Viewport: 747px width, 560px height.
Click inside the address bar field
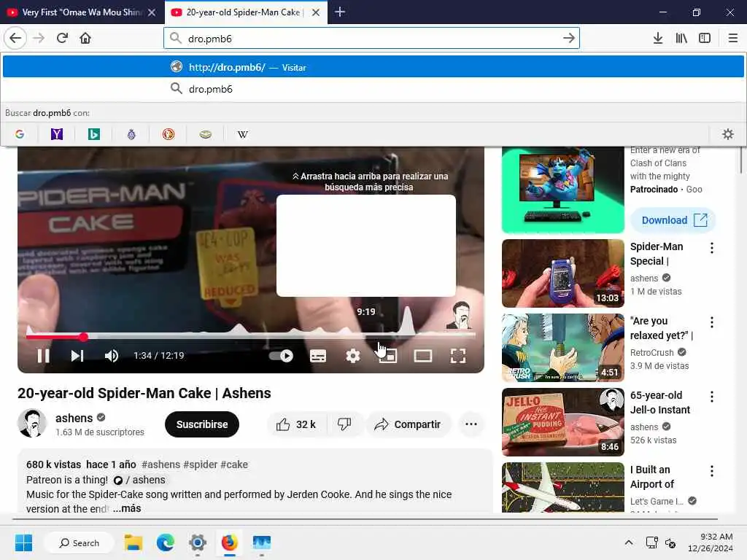(x=371, y=38)
